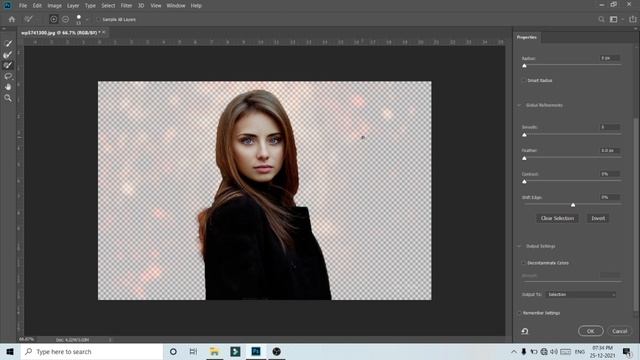Select the Refine Edge Brush tool
Screen dimensions: 640x360
[x=8, y=54]
